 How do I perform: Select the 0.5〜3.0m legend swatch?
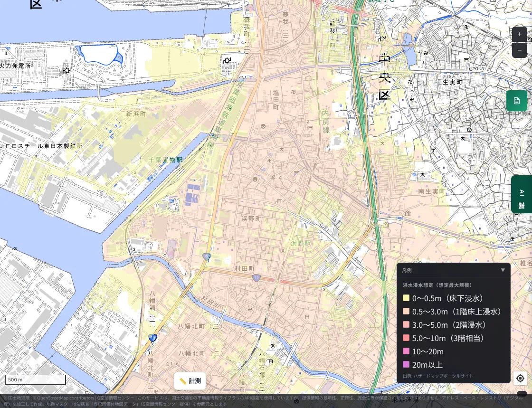click(406, 311)
